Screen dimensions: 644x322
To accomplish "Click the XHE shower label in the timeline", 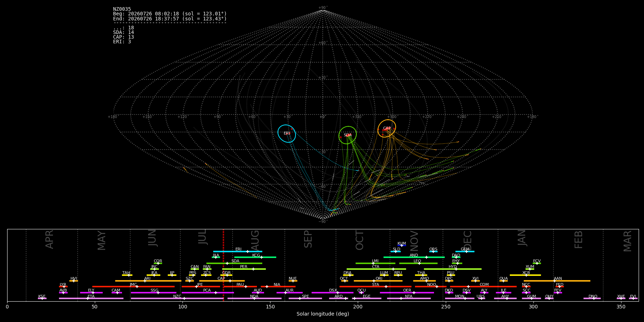I will click(621, 297).
